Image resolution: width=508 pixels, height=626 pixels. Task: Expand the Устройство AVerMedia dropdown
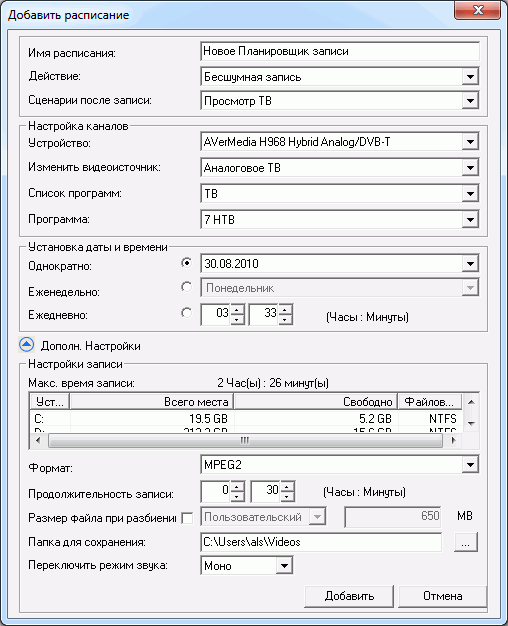pos(470,142)
